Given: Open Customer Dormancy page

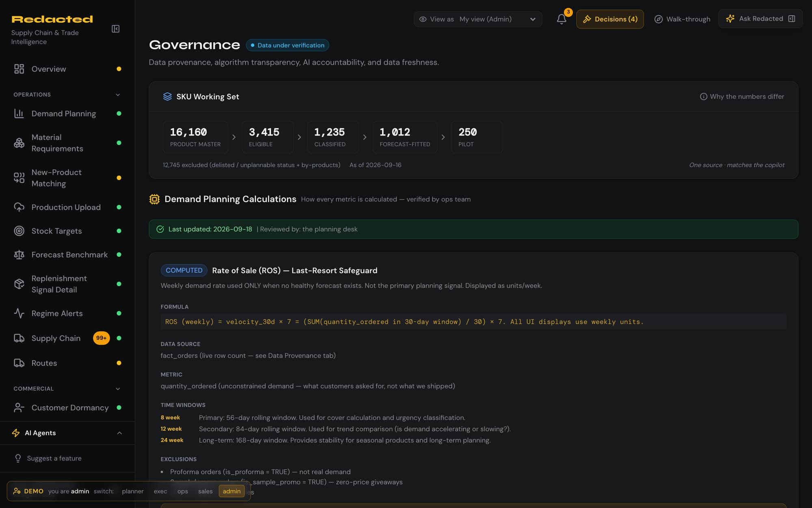Looking at the screenshot, I should pos(67,408).
